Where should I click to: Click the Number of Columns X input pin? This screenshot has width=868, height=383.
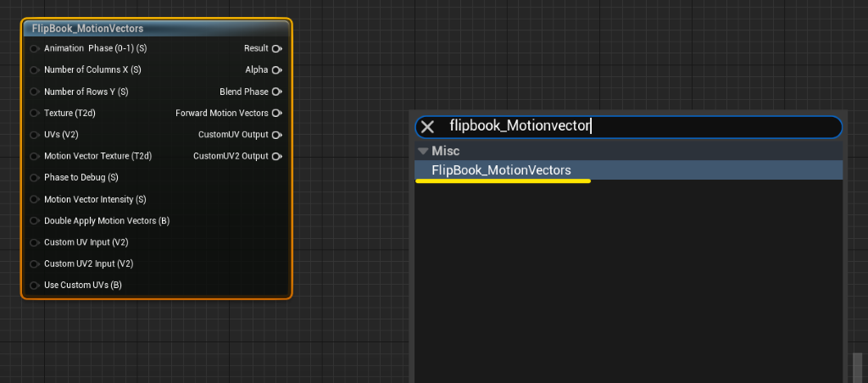point(34,70)
